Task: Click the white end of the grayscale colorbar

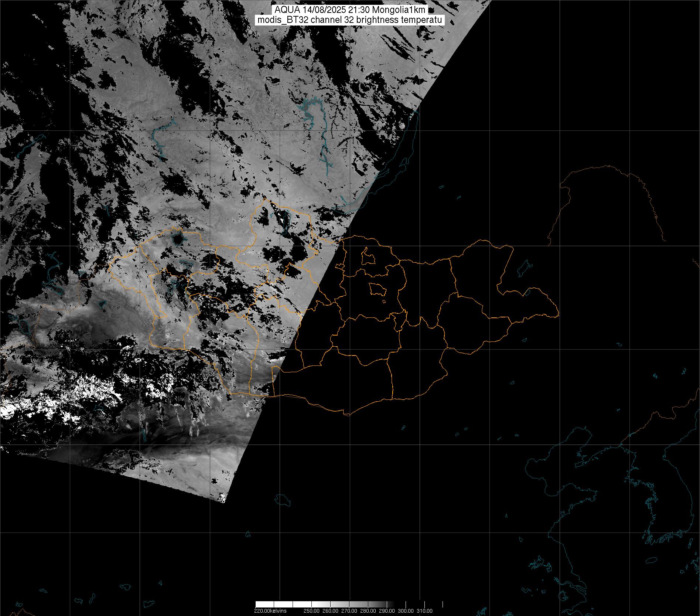Action: 262,604
